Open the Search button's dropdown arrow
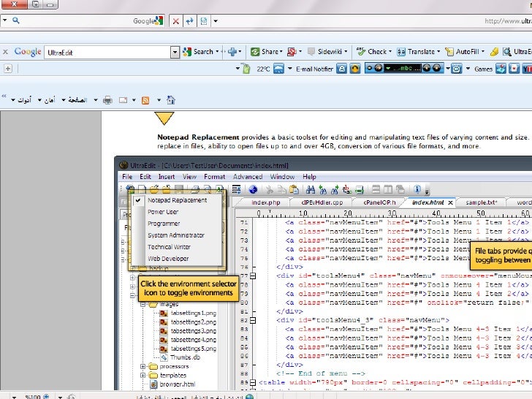The width and height of the screenshot is (532, 399). tap(217, 52)
